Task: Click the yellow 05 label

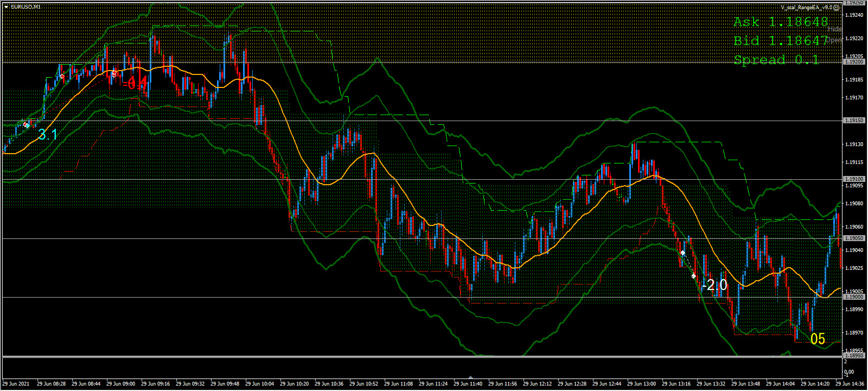Action: [x=818, y=339]
